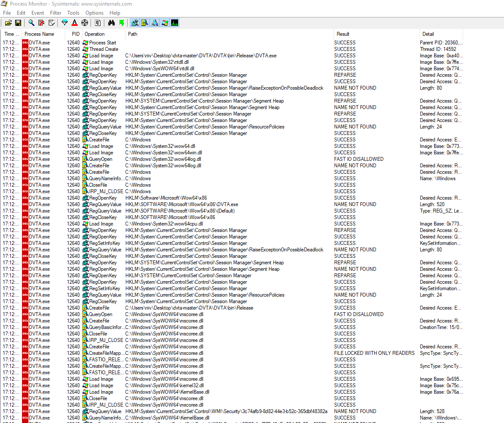Click the PID column header
The width and height of the screenshot is (504, 423).
coord(73,34)
